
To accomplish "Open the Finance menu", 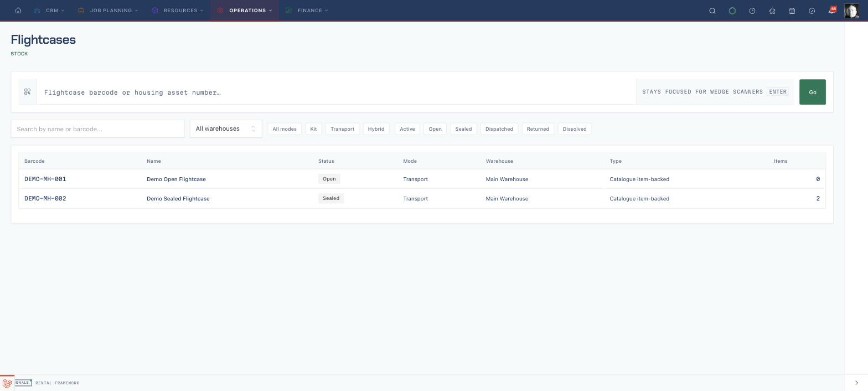I will (x=307, y=11).
